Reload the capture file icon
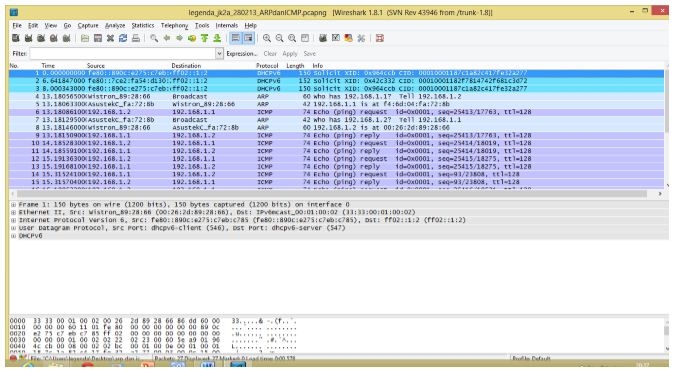The width and height of the screenshot is (679, 371). pos(123,38)
